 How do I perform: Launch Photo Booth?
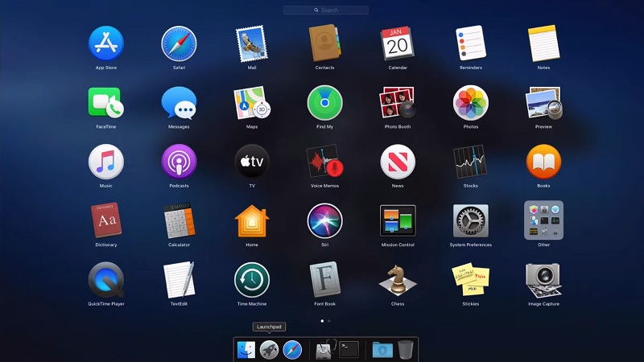[x=398, y=103]
